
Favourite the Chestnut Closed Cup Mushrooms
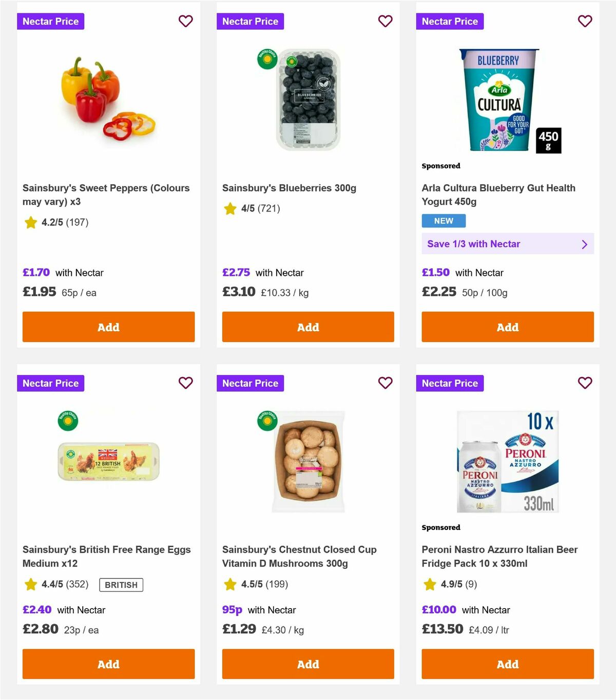click(x=385, y=383)
